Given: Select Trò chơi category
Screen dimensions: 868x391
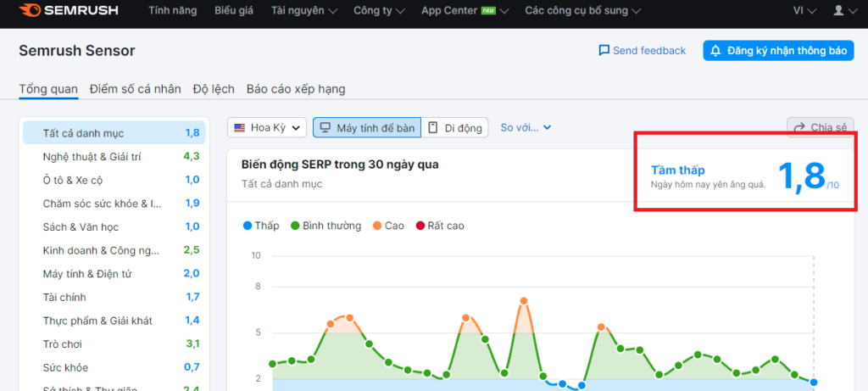Looking at the screenshot, I should [x=114, y=344].
